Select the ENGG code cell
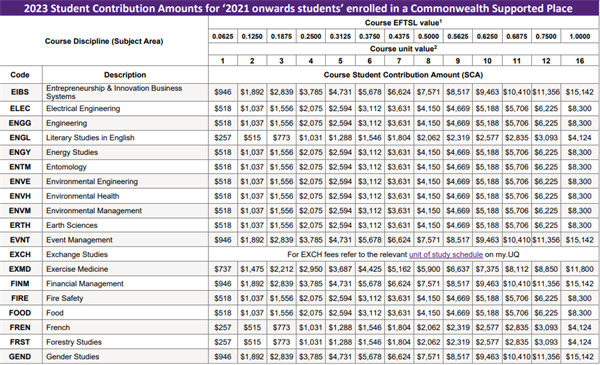This screenshot has width=600, height=365. 20,123
